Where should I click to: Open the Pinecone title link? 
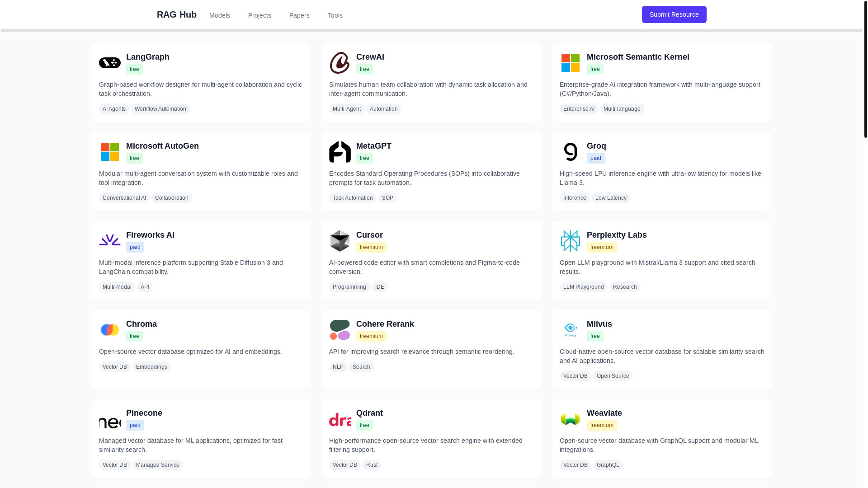(x=144, y=413)
